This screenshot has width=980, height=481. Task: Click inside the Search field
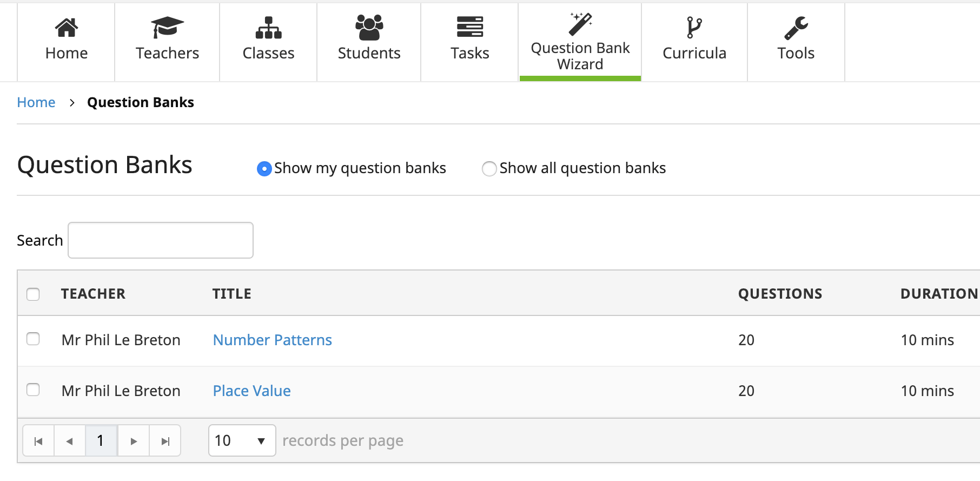point(160,240)
